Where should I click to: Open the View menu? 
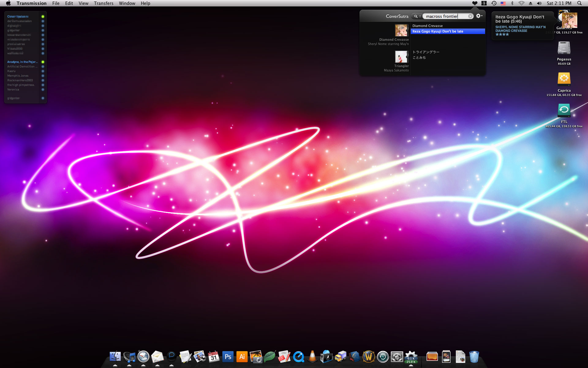point(83,3)
